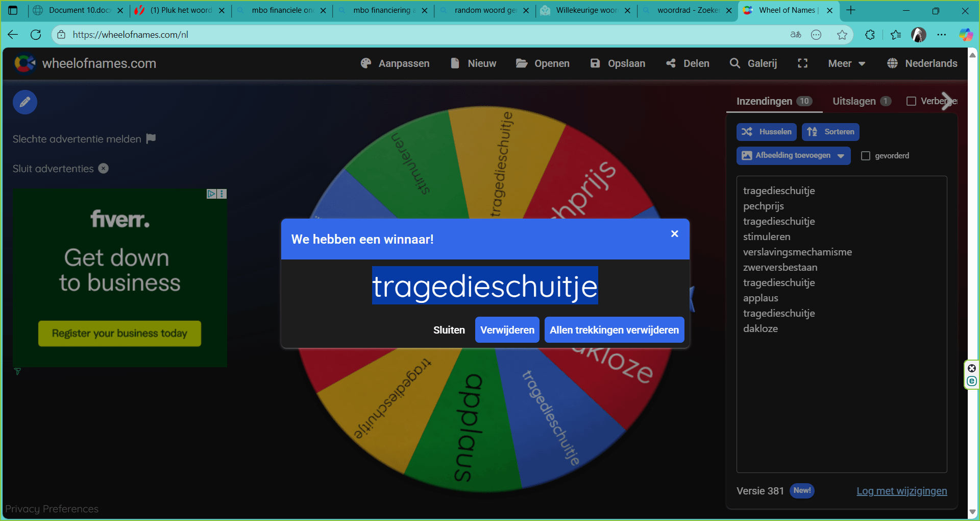Open the Log met wijzigingen link
The height and width of the screenshot is (521, 980).
(x=901, y=491)
